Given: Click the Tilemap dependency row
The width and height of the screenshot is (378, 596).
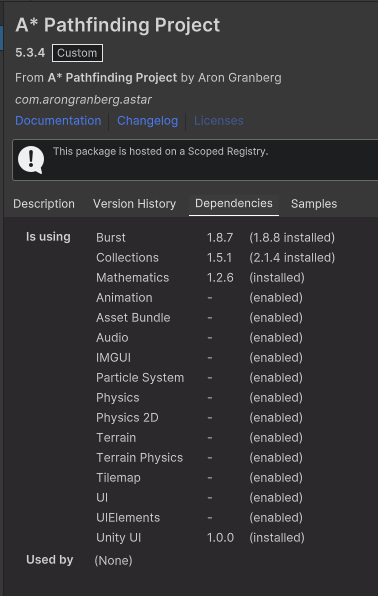Looking at the screenshot, I should tap(200, 478).
